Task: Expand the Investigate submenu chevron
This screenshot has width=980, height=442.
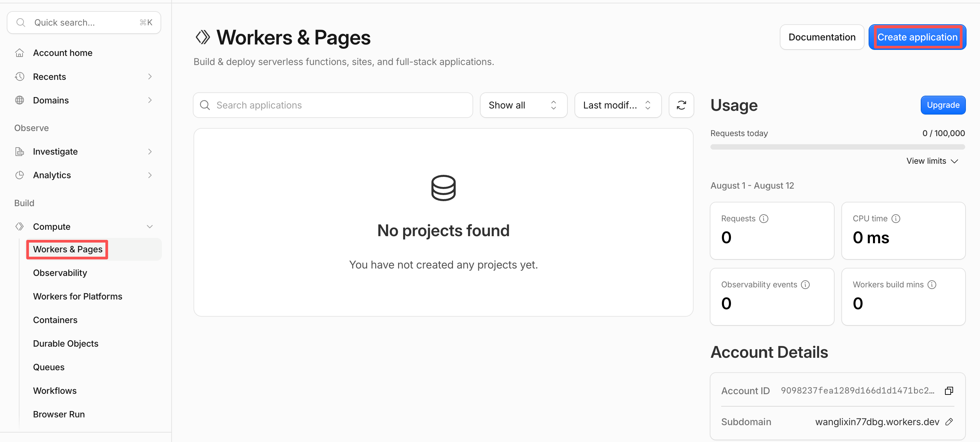Action: point(150,152)
